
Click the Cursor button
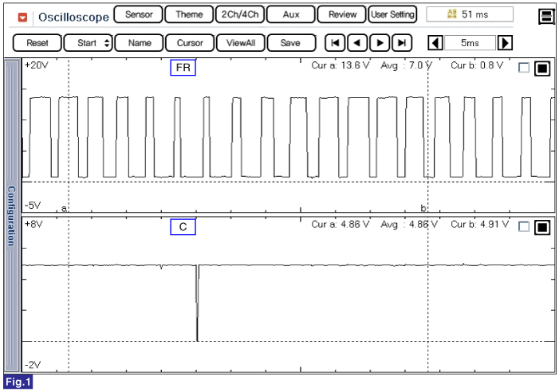pos(190,43)
